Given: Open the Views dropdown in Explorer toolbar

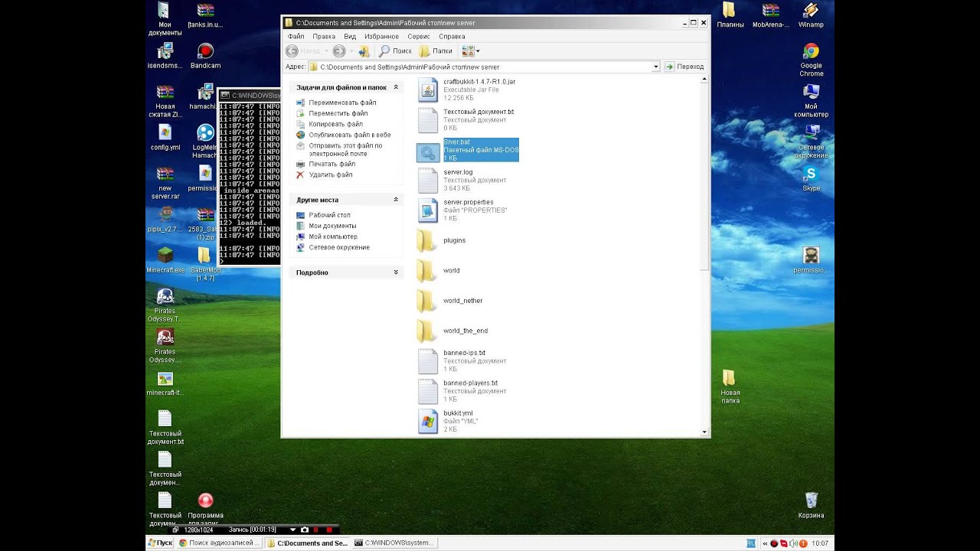Looking at the screenshot, I should (470, 51).
